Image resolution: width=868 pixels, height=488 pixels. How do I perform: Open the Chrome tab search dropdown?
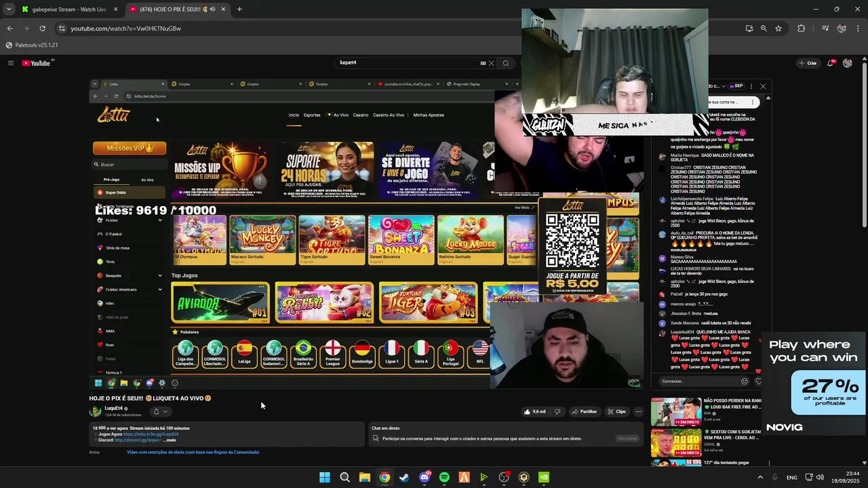[x=8, y=9]
